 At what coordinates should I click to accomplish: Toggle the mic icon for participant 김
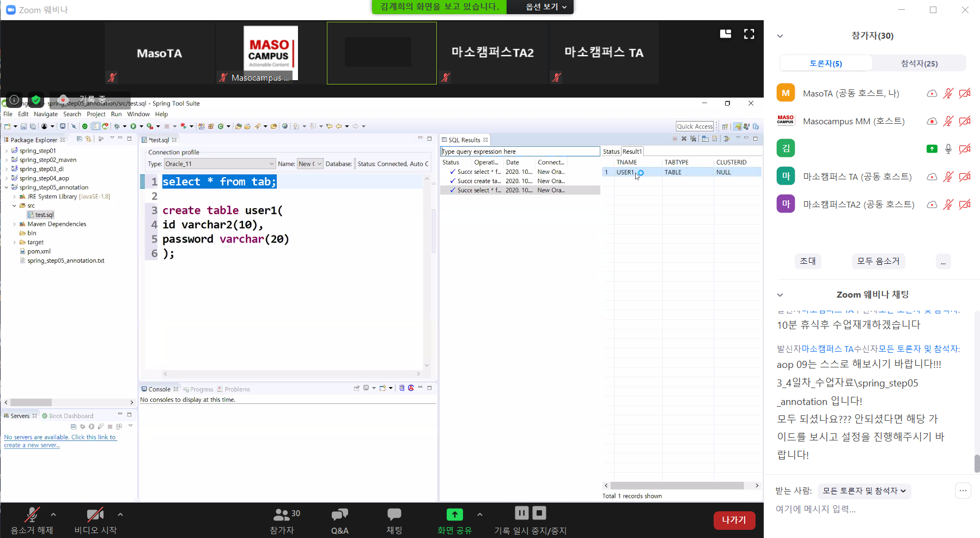point(948,149)
